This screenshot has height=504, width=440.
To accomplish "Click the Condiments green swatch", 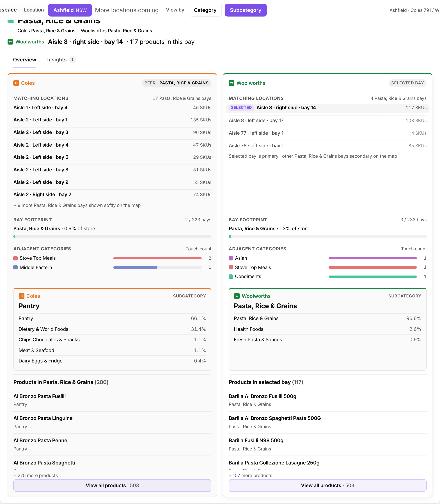I will pyautogui.click(x=231, y=277).
